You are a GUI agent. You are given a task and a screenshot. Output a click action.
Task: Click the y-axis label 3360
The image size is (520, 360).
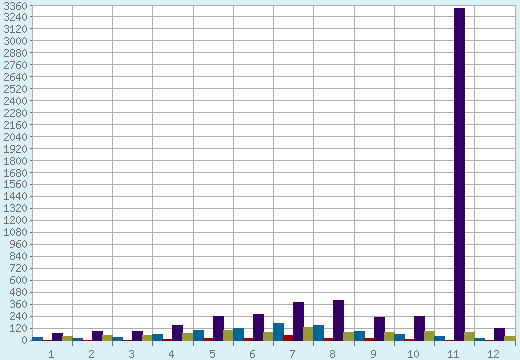[x=15, y=6]
